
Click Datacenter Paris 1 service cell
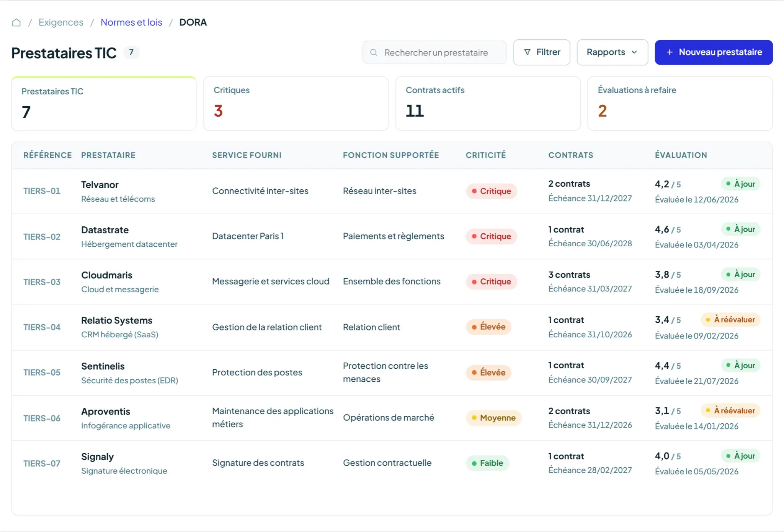248,236
